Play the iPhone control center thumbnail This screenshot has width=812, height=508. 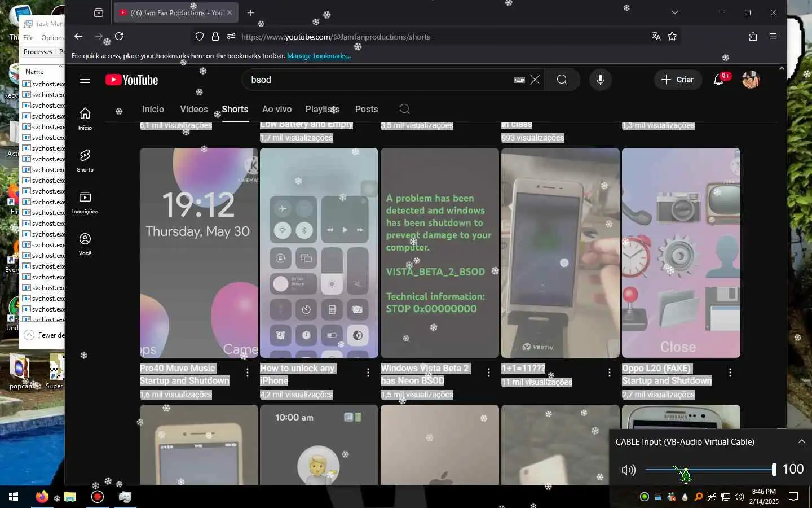coord(319,252)
